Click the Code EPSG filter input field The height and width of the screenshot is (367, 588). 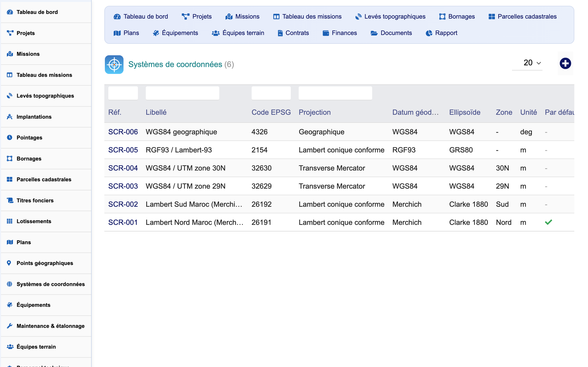point(271,93)
